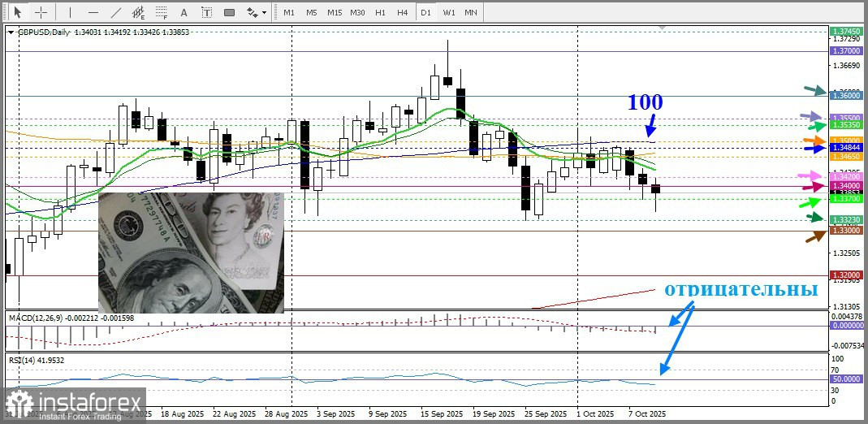Select the Fibonacci retracement tool
868x424 pixels.
point(162,11)
